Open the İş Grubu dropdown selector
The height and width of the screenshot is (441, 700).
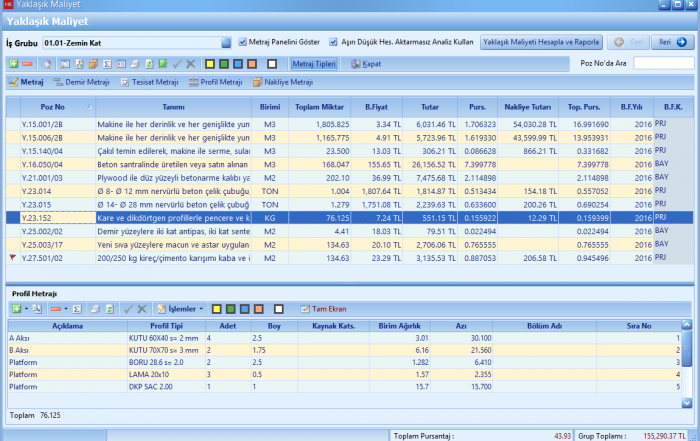[226, 43]
